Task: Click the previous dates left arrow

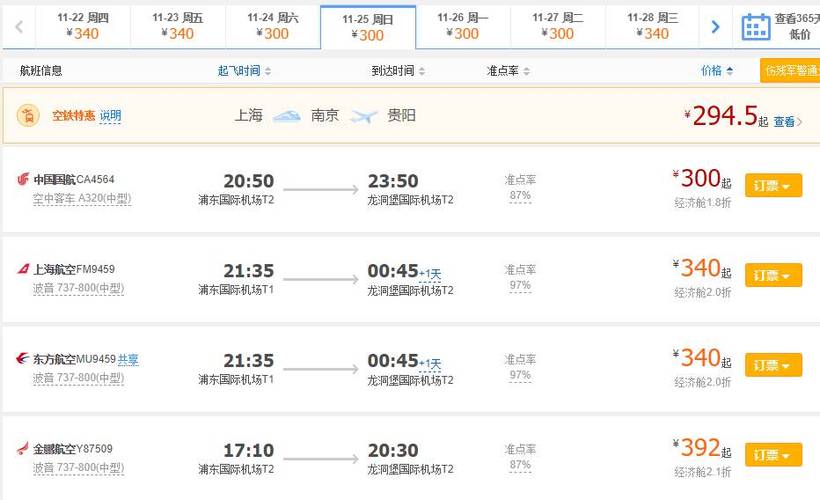Action: tap(17, 27)
